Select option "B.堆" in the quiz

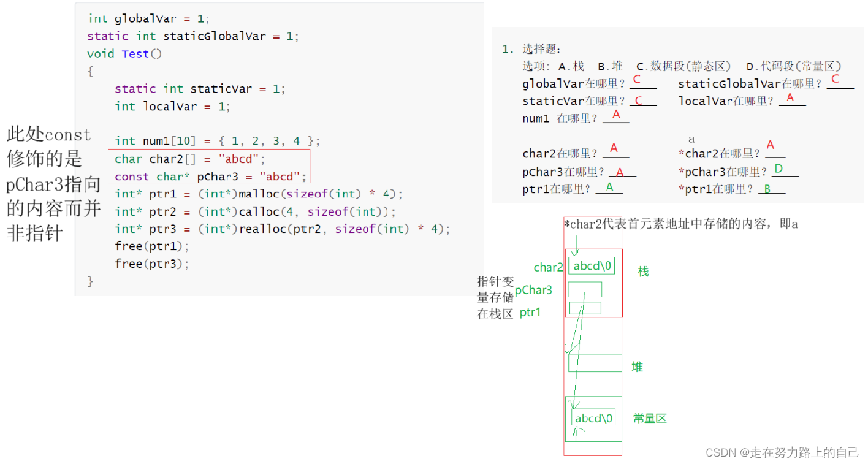[611, 66]
